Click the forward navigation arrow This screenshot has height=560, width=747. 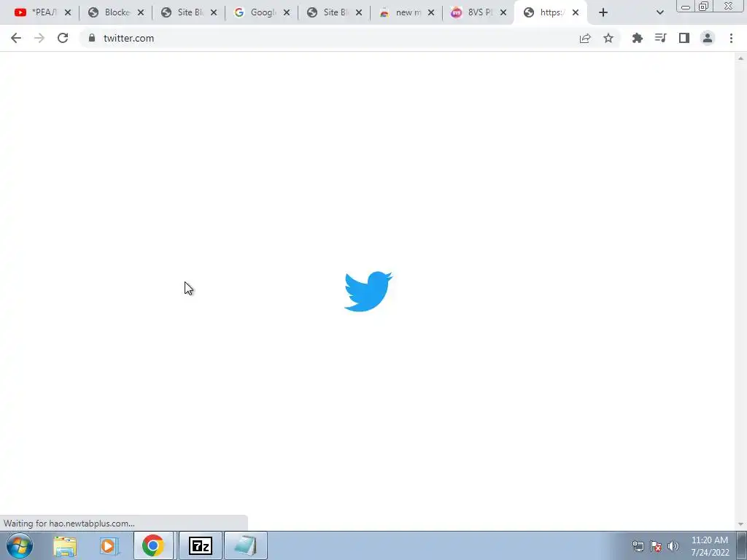pos(39,38)
